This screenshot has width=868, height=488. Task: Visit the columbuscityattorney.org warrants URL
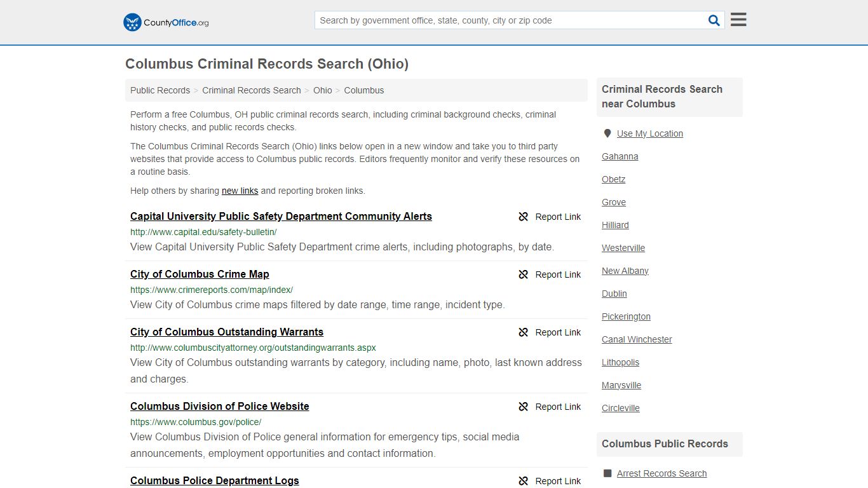(x=253, y=348)
